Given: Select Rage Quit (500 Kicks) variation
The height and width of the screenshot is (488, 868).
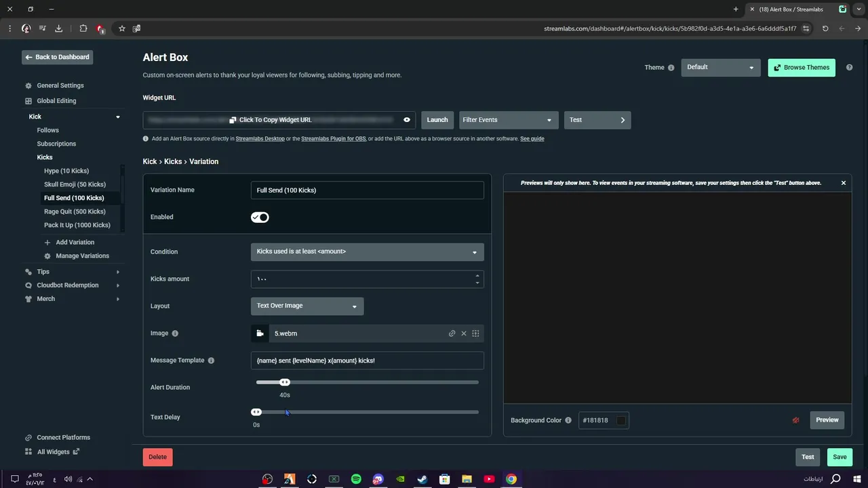Looking at the screenshot, I should [75, 211].
